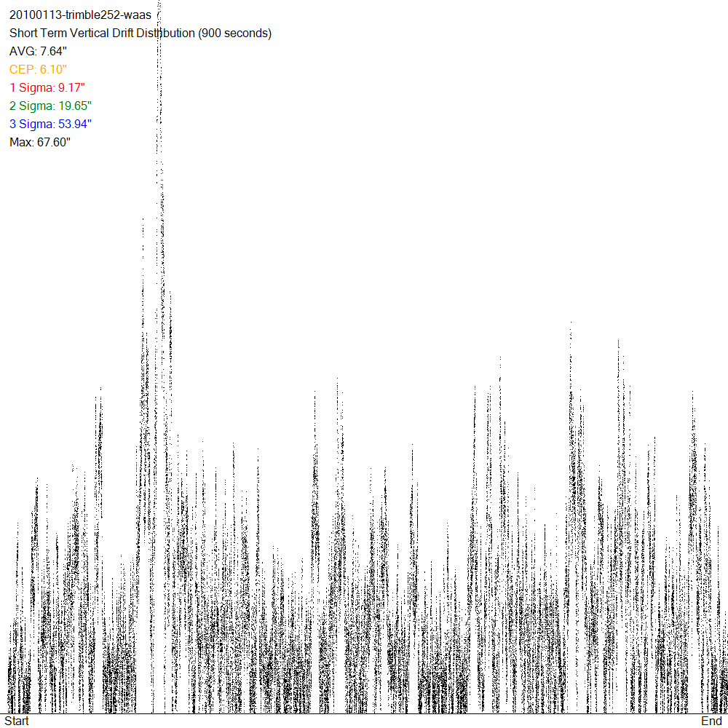Click the "Max:" label

point(22,142)
